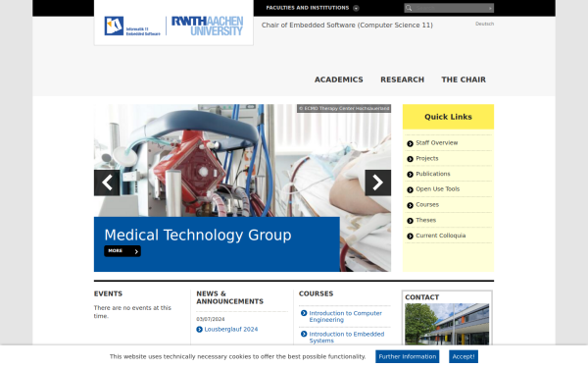588x368 pixels.
Task: Focus the search input field
Action: 450,8
